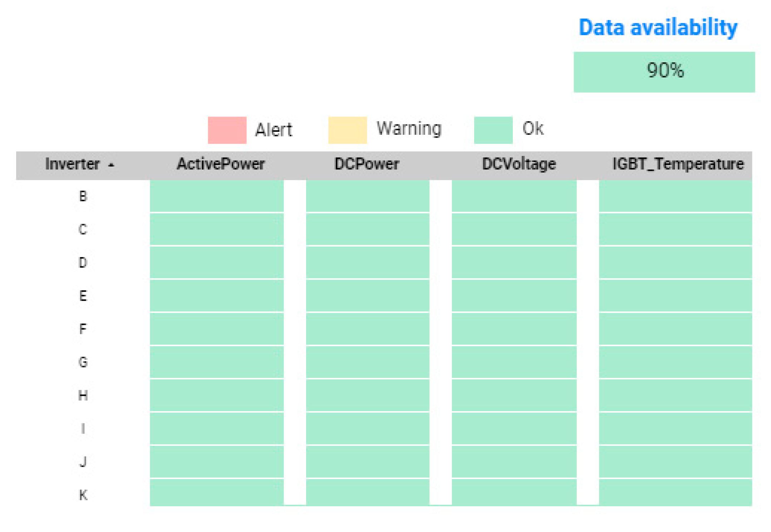The width and height of the screenshot is (771, 532).
Task: Click the DCPower cell for inverter E
Action: click(367, 296)
